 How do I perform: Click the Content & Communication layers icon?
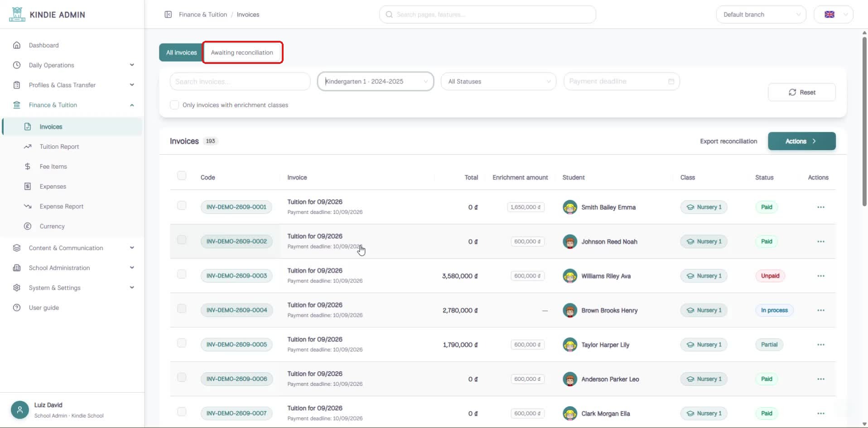tap(17, 248)
